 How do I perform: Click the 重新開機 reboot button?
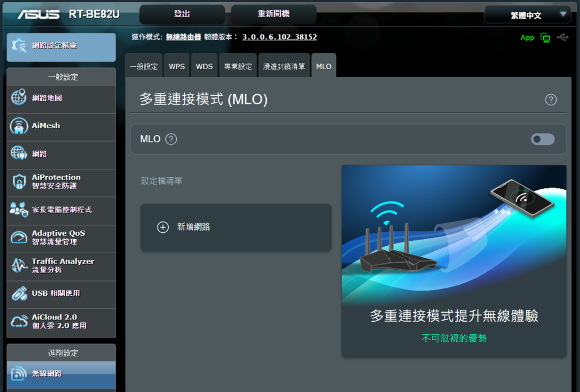point(274,14)
